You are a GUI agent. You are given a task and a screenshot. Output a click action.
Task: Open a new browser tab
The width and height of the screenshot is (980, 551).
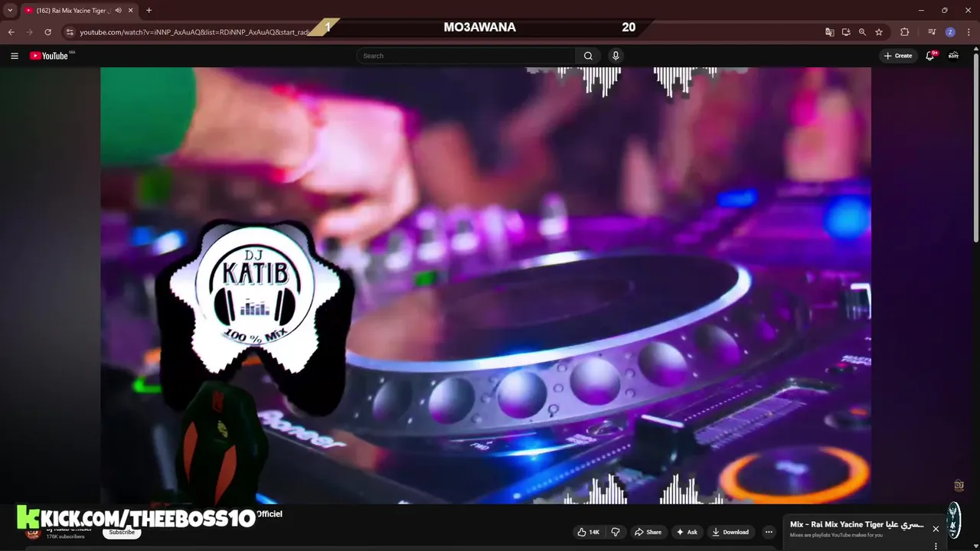(x=149, y=10)
